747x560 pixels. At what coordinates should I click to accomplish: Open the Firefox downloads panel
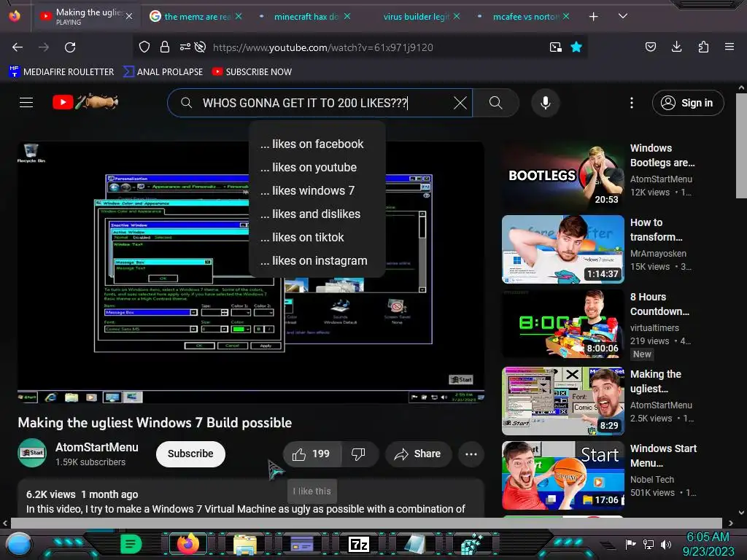tap(676, 47)
